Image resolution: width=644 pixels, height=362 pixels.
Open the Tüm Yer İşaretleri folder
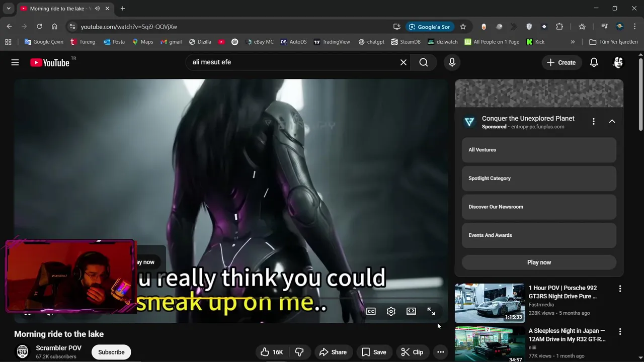613,42
